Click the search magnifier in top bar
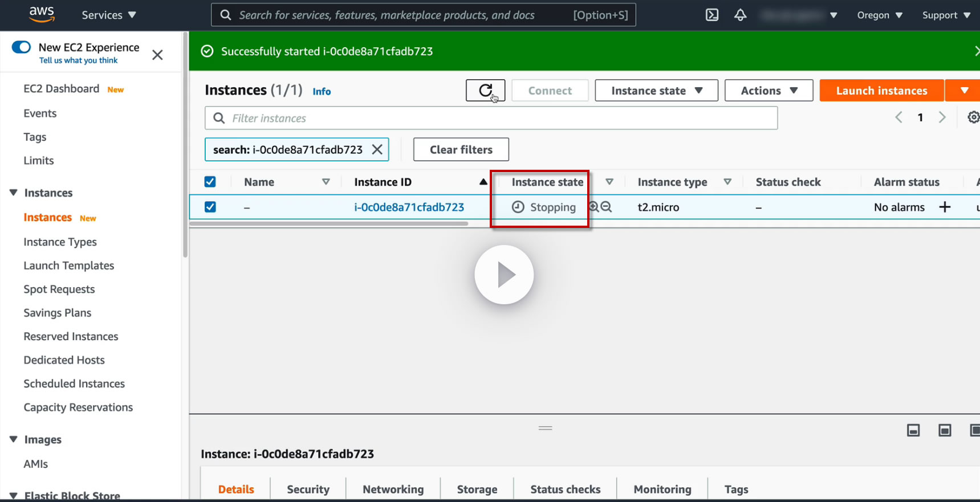980x502 pixels. tap(226, 15)
